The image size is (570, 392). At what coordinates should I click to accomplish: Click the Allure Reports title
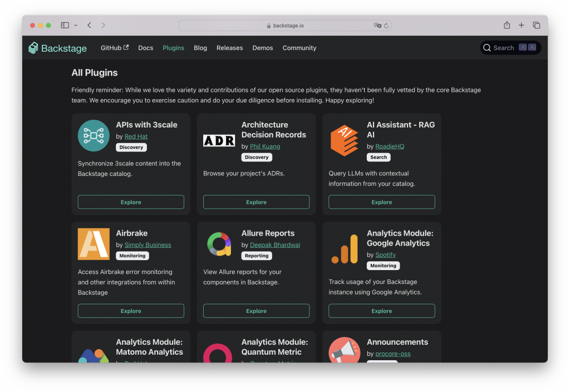(x=268, y=233)
